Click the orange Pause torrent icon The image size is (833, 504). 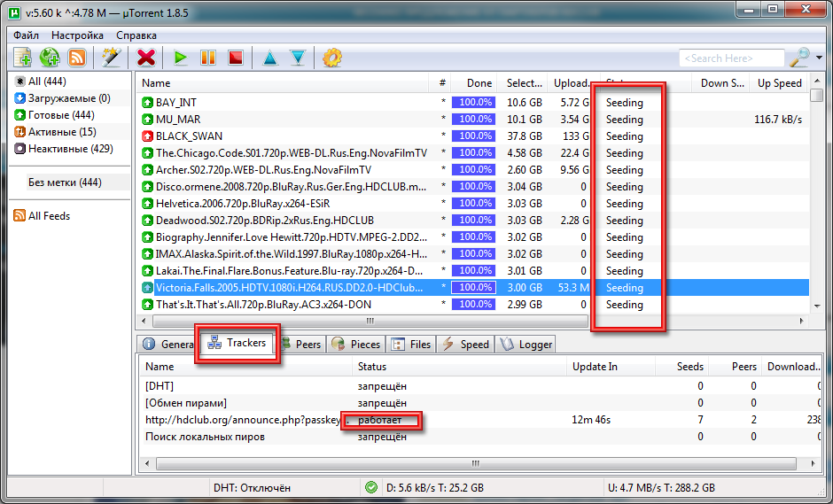coord(207,58)
